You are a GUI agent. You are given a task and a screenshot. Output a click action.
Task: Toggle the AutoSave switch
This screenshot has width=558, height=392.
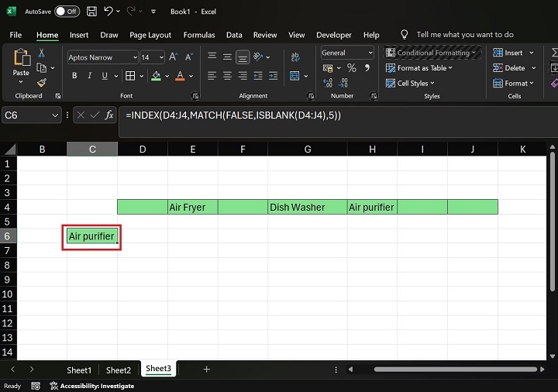[x=68, y=12]
